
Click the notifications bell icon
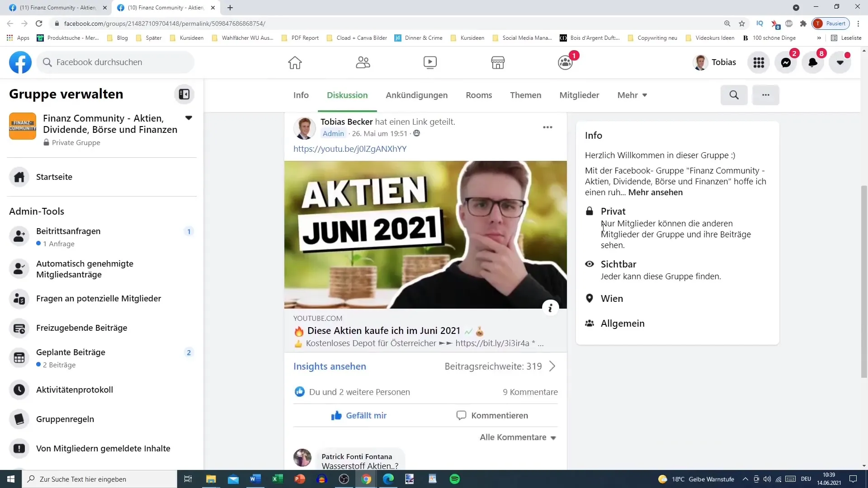[x=812, y=61]
